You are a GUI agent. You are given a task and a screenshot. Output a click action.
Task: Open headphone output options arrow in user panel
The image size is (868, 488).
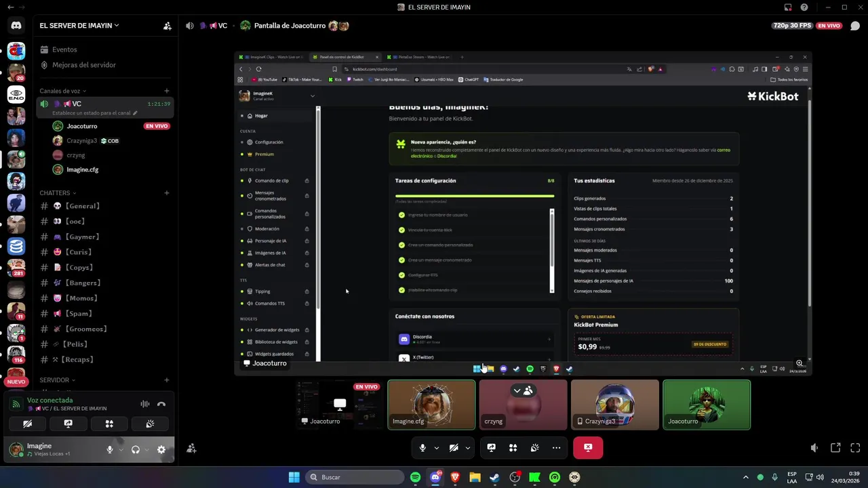[146, 449]
